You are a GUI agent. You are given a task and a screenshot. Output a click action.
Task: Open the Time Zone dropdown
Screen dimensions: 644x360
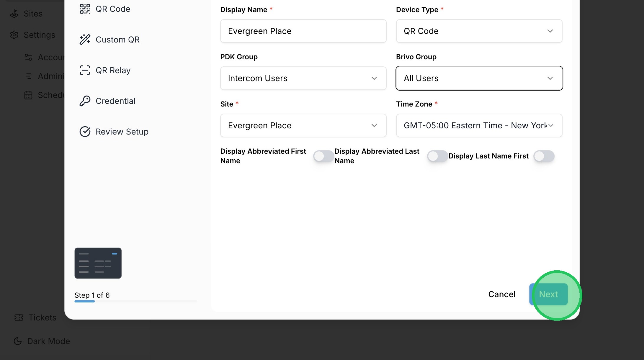click(x=479, y=125)
